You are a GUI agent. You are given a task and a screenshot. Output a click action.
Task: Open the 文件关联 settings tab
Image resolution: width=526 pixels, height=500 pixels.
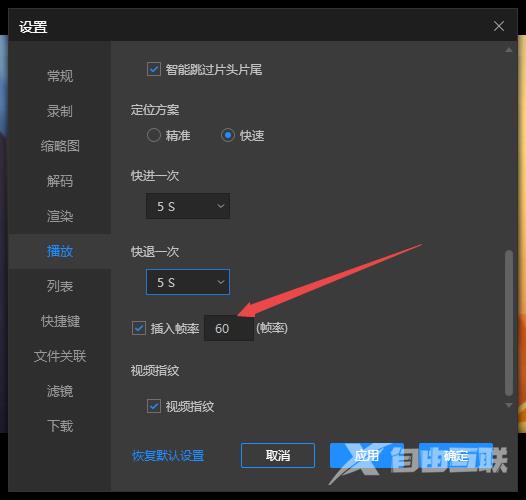coord(60,356)
